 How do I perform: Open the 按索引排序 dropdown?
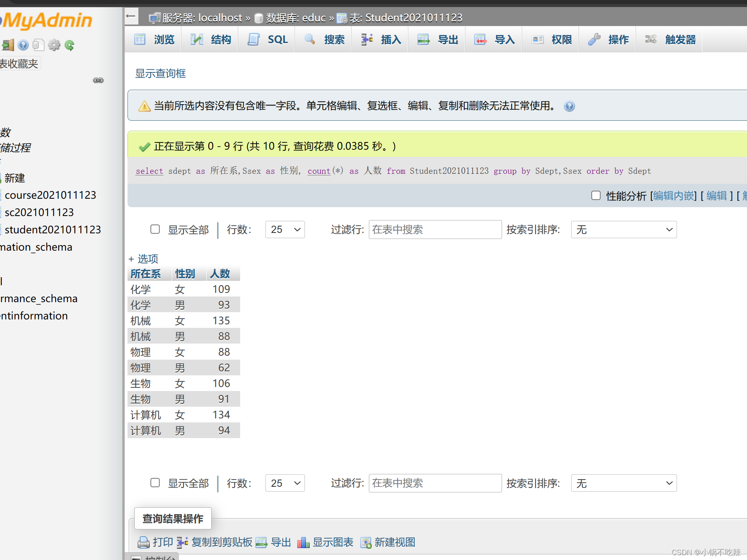[x=624, y=229]
